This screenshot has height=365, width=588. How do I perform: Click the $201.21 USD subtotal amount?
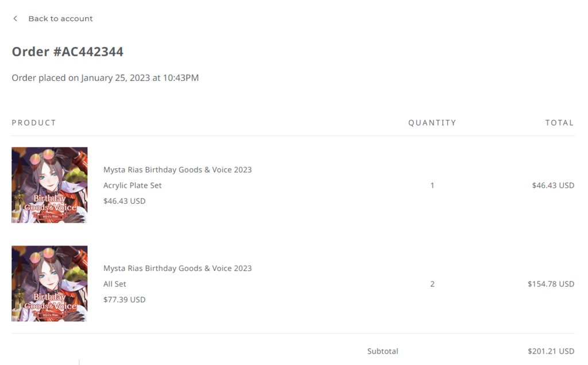(x=551, y=351)
